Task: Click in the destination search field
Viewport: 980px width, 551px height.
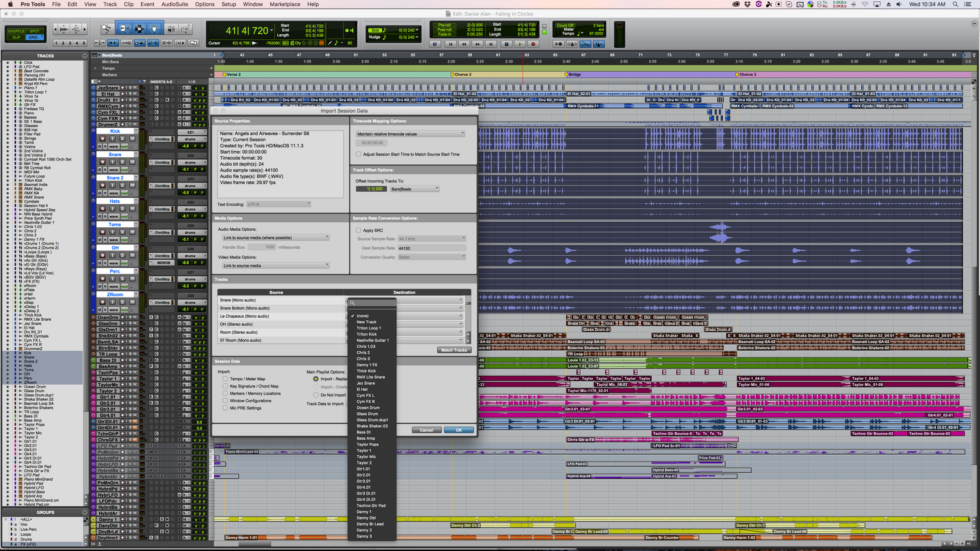Action: [372, 302]
